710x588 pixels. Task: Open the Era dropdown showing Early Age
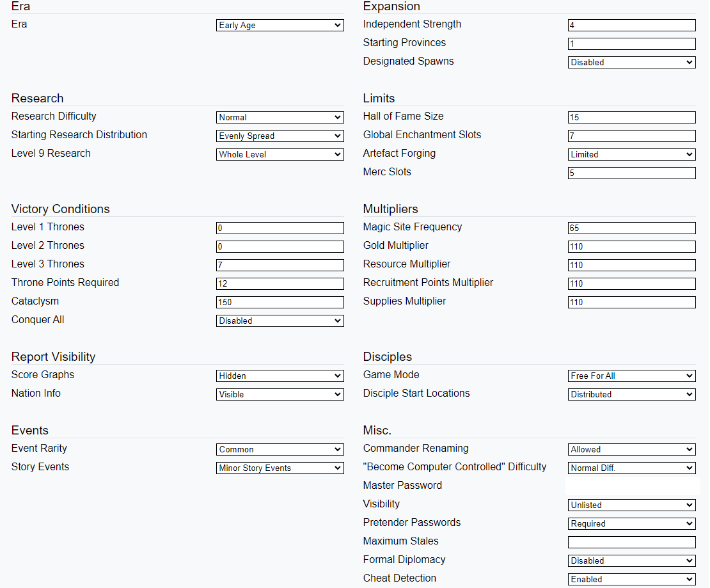point(280,26)
